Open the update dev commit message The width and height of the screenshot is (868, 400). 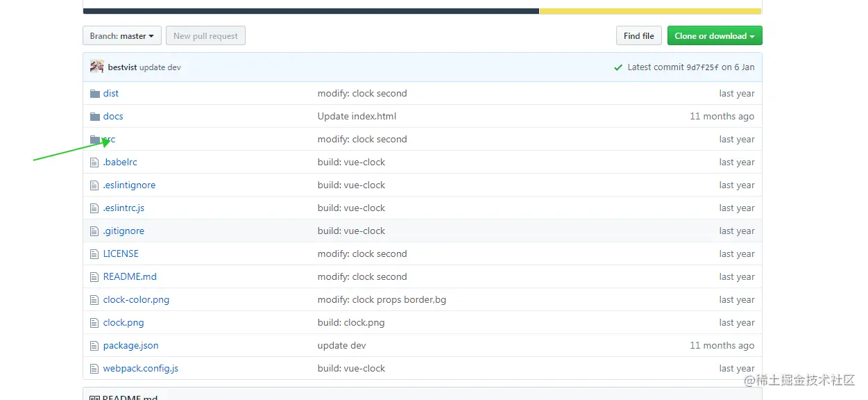[x=160, y=67]
